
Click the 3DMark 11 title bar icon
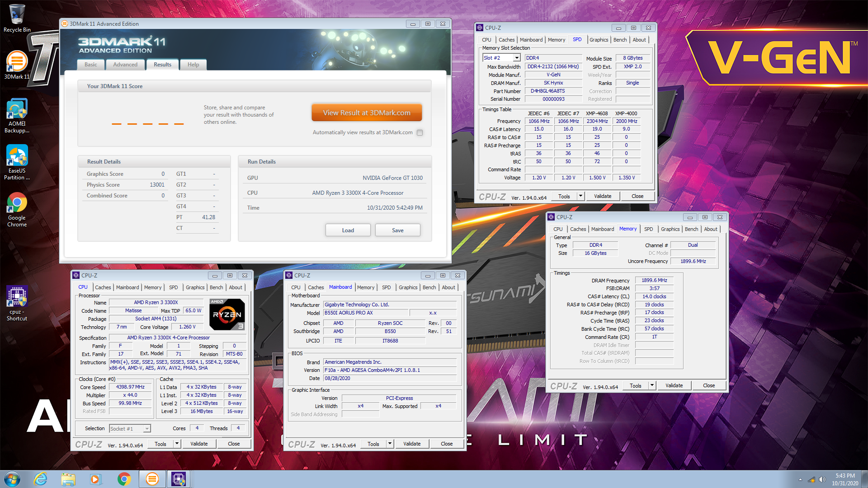(65, 23)
